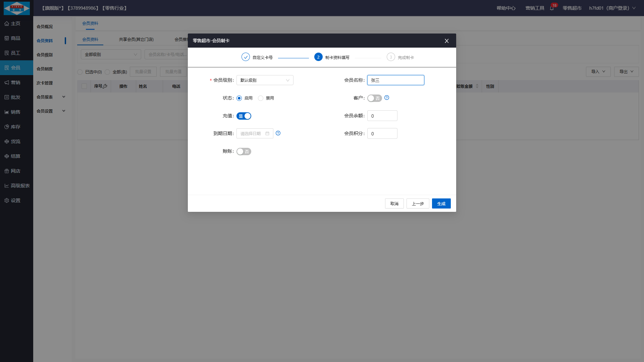Go to 营销 in the left sidebar
Screen dimensions: 644x362
point(16,82)
